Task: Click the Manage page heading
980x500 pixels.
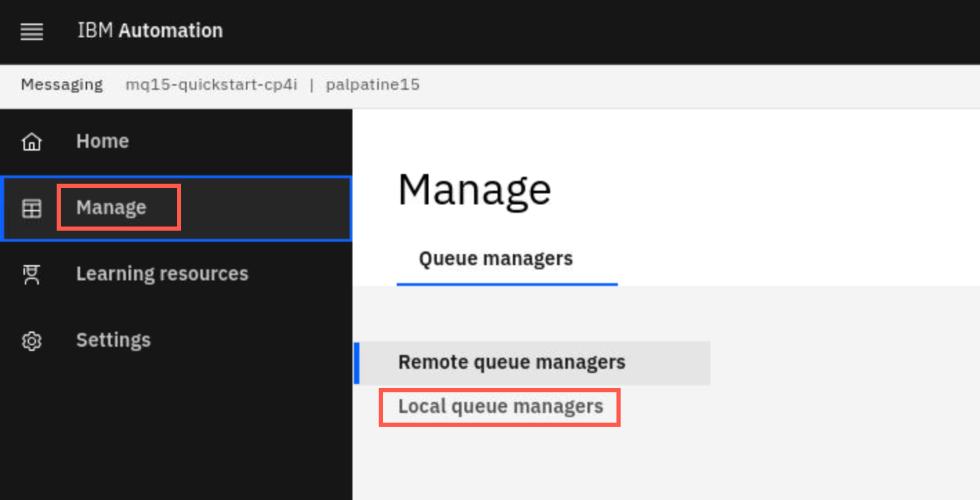Action: point(474,189)
